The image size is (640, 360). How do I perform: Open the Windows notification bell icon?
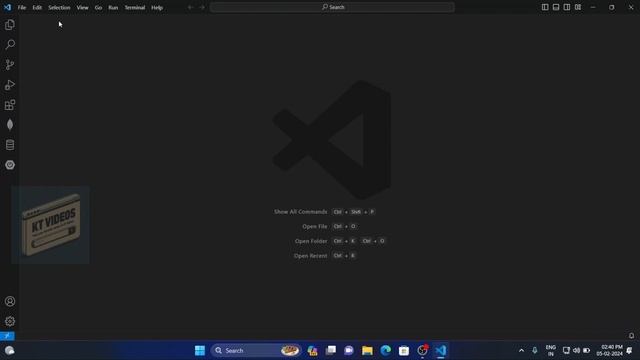[x=629, y=350]
